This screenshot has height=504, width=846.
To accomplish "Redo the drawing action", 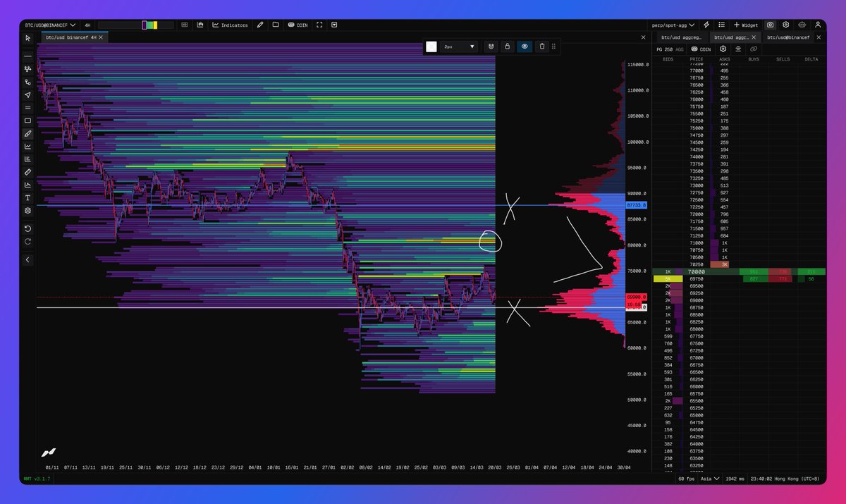I will 27,242.
